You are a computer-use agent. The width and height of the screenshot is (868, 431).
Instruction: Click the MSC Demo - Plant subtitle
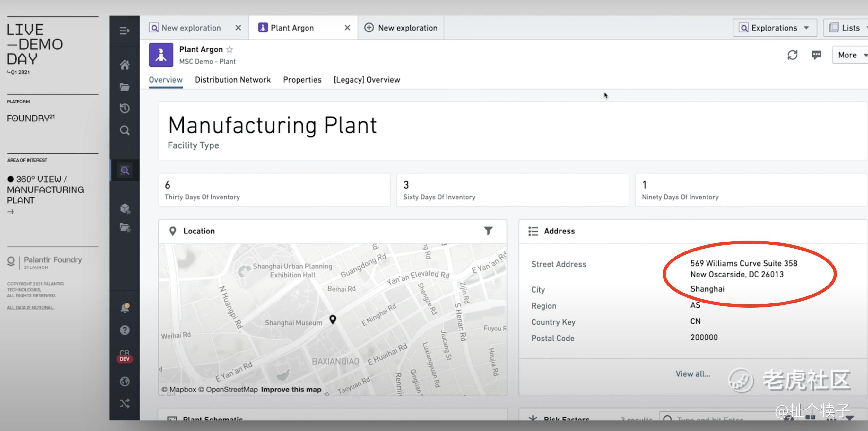click(x=207, y=61)
